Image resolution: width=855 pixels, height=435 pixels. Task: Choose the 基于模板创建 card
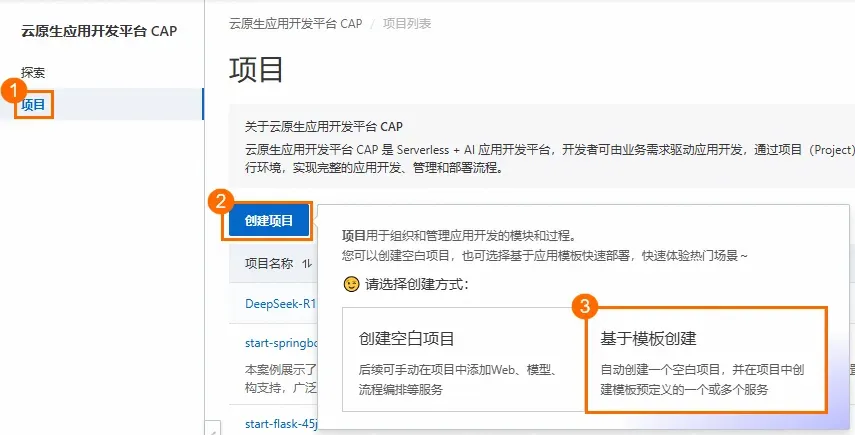coord(706,359)
